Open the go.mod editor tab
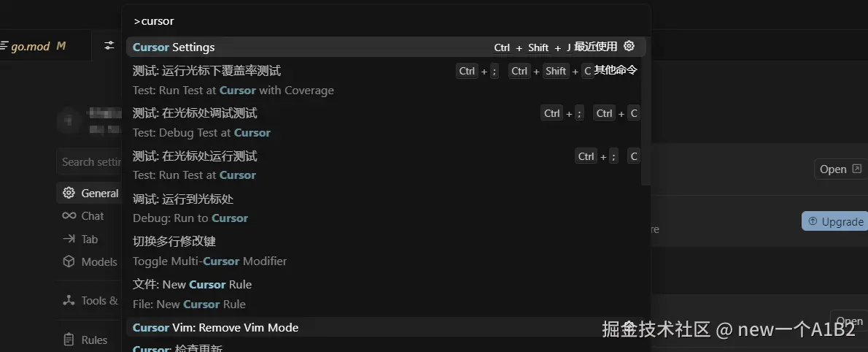This screenshot has height=352, width=868. click(33, 46)
